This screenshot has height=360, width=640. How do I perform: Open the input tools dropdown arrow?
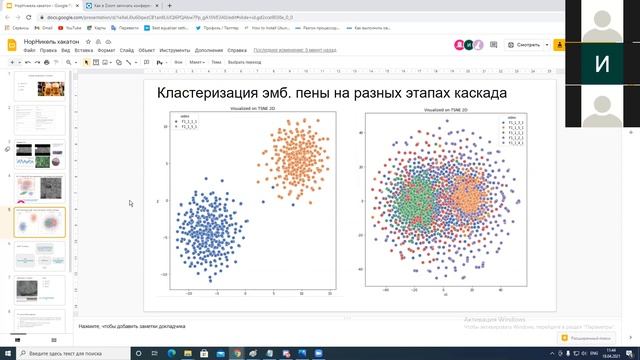pyautogui.click(x=166, y=62)
